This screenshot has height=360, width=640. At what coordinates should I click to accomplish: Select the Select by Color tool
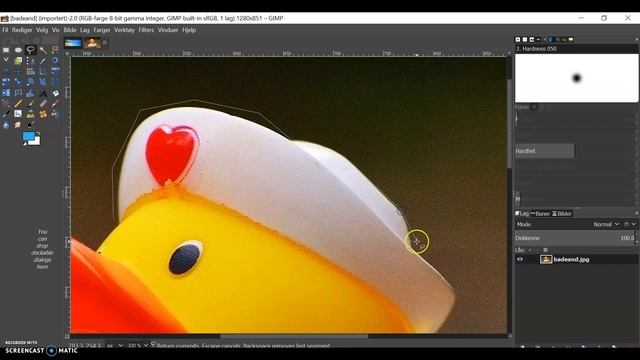55,50
